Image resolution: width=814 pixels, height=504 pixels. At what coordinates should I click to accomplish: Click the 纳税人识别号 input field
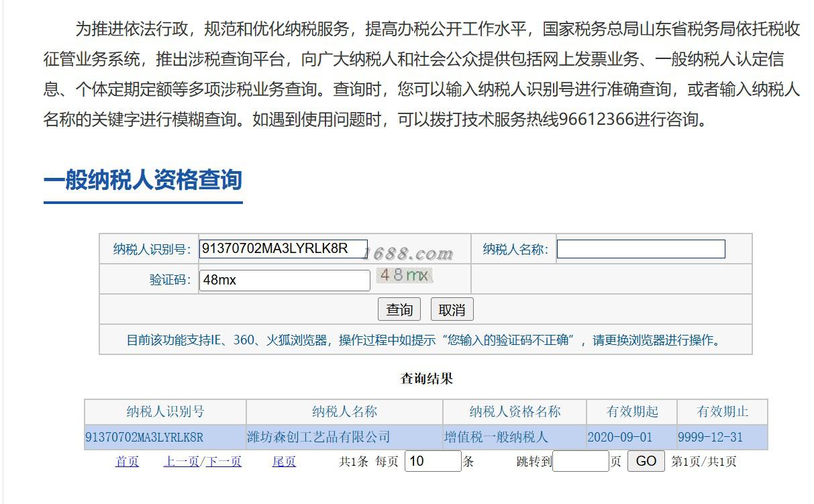click(x=283, y=249)
